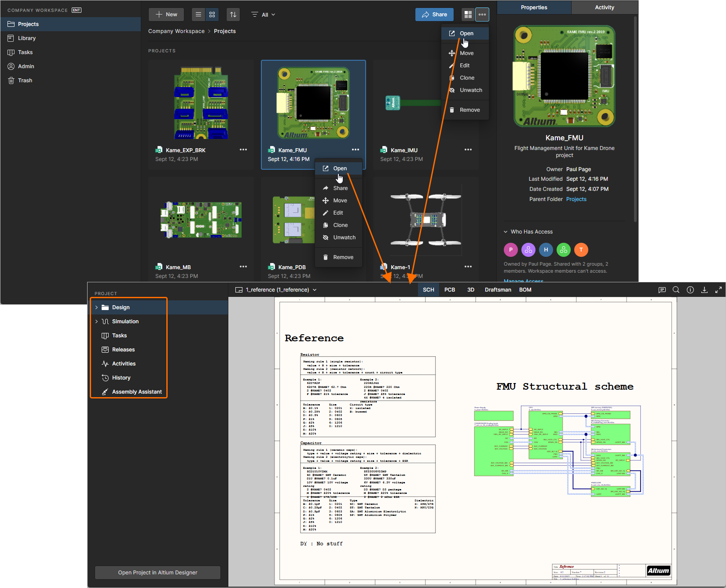Open Trash in the left sidebar
The height and width of the screenshot is (588, 726).
(x=25, y=80)
